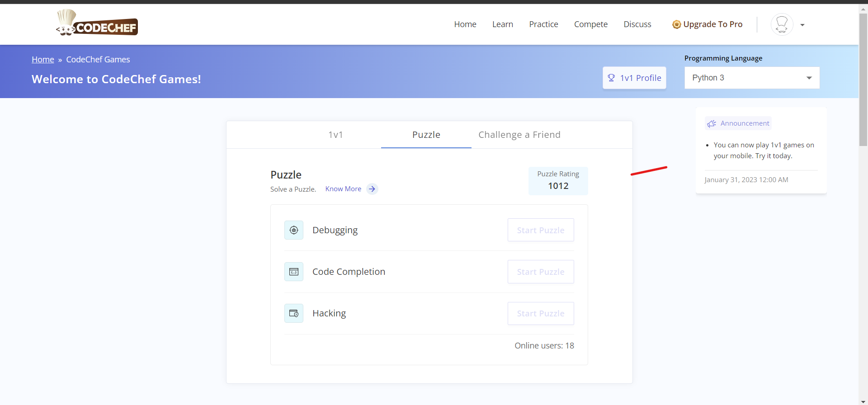Screen dimensions: 868x405
Task: Open the Programming Language dropdown
Action: click(x=752, y=78)
